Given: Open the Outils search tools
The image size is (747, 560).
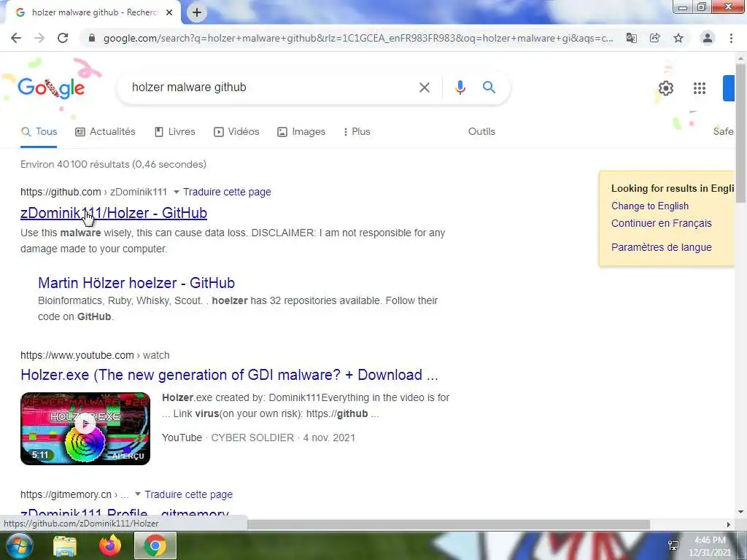Looking at the screenshot, I should click(x=481, y=131).
